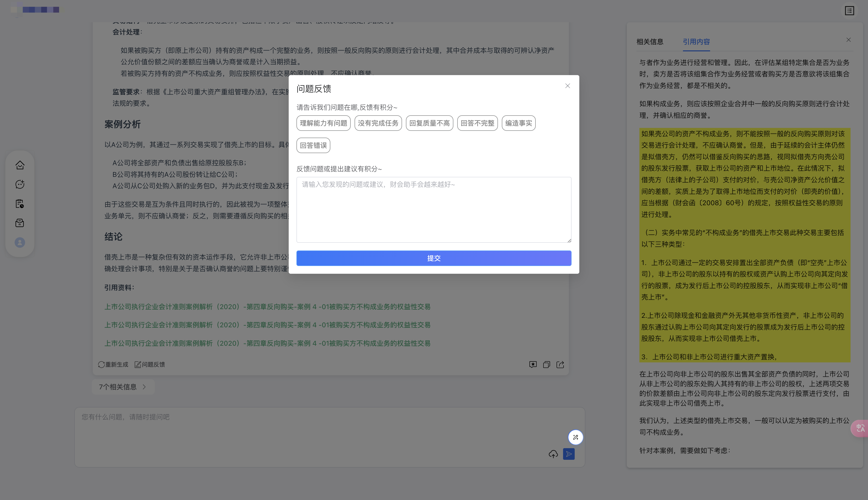The height and width of the screenshot is (500, 868).
Task: Select the 理解能力有问题 feedback tag
Action: coord(323,123)
